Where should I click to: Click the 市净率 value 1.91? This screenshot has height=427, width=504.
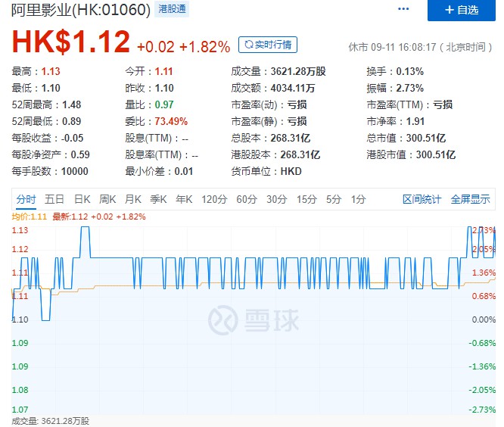[x=415, y=122]
